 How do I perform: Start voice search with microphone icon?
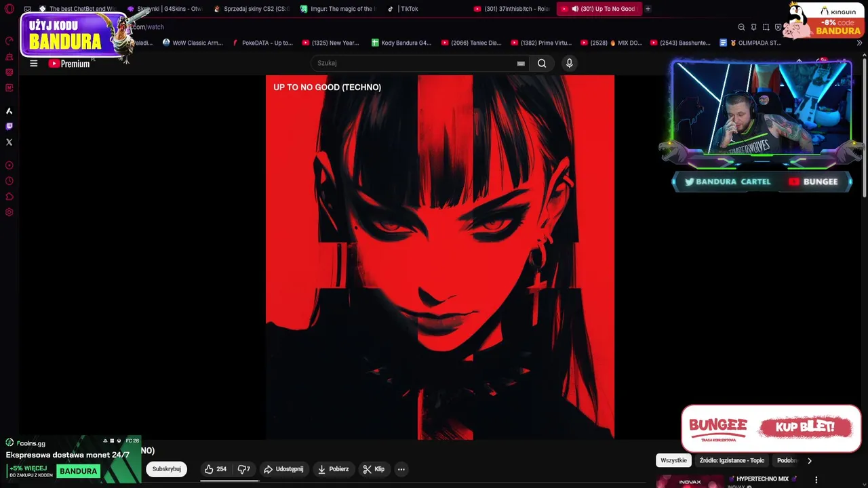click(x=569, y=63)
